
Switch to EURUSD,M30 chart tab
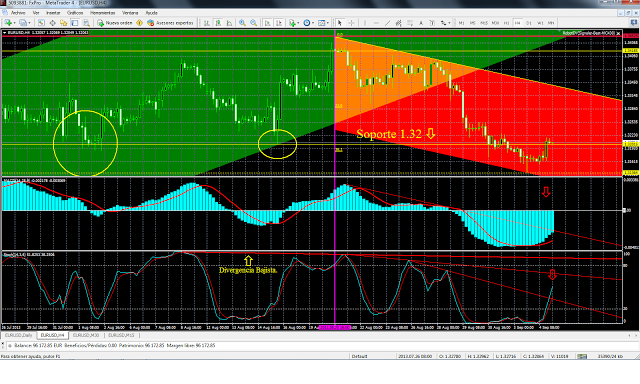[x=86, y=335]
